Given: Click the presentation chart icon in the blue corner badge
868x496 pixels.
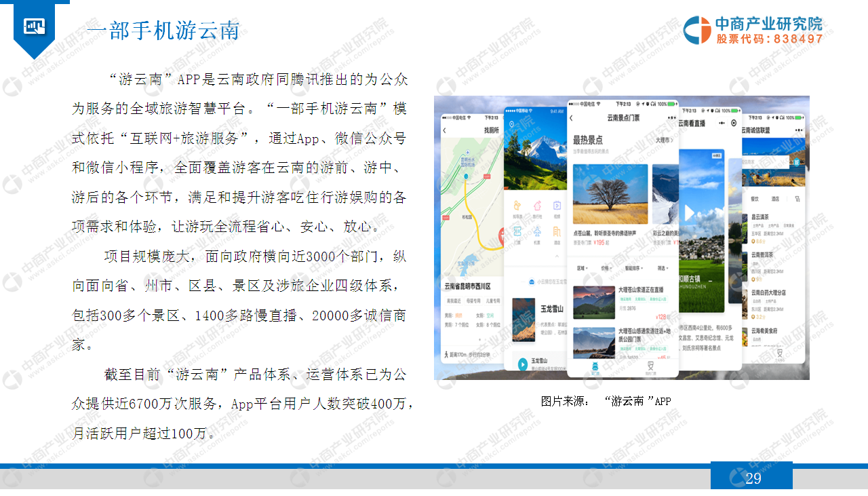Looking at the screenshot, I should point(34,26).
